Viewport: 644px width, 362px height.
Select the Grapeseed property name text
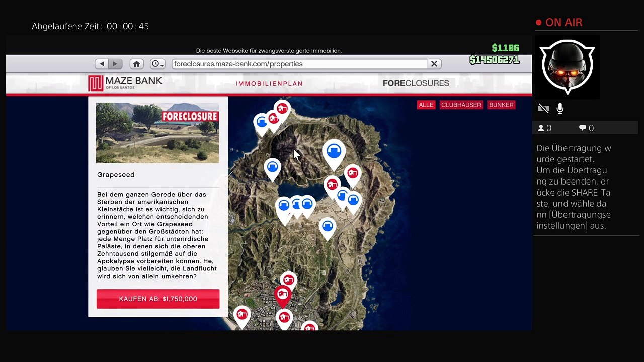point(116,175)
